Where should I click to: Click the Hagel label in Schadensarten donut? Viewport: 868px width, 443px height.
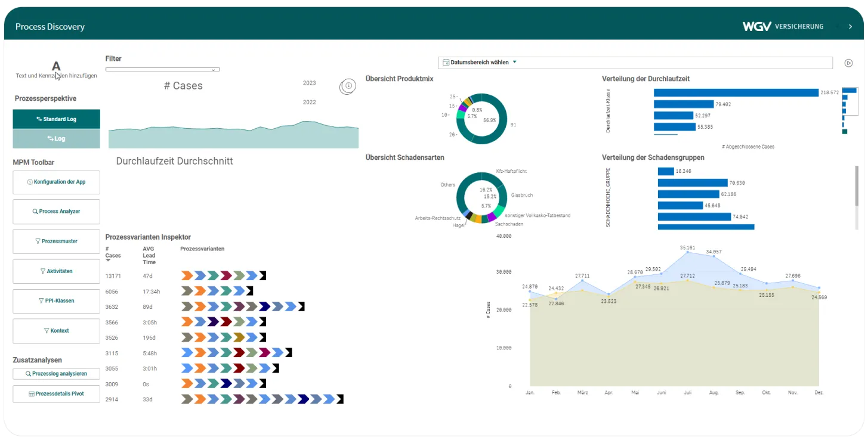point(458,225)
